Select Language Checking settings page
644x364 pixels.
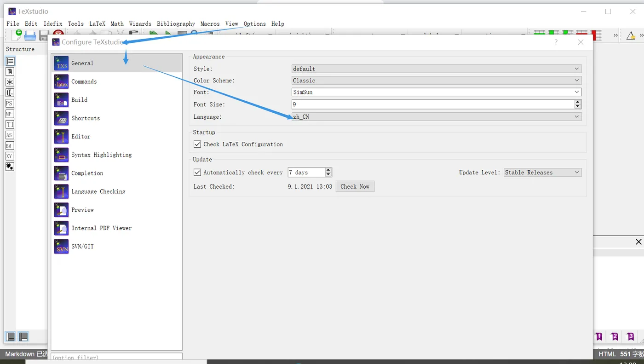pos(117,191)
